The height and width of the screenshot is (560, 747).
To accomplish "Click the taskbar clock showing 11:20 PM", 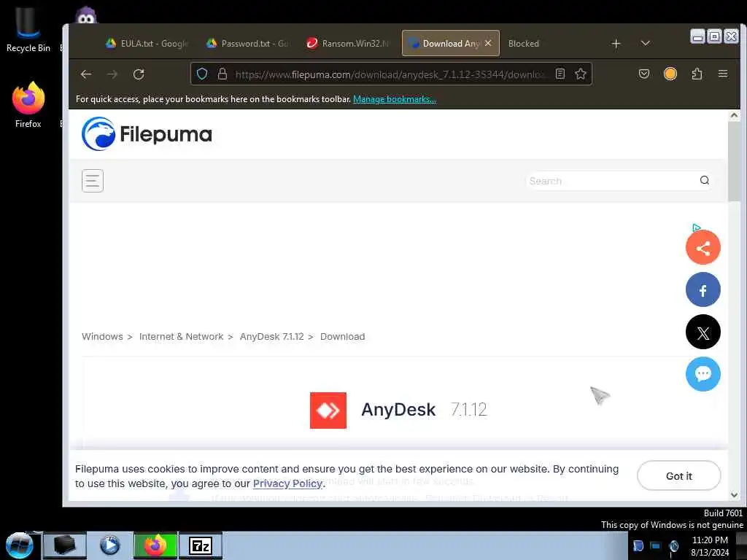I will [710, 546].
